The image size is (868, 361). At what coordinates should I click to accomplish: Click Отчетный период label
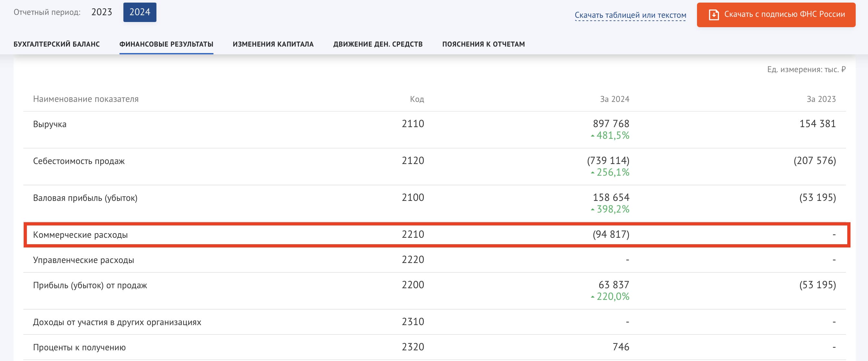pos(47,12)
